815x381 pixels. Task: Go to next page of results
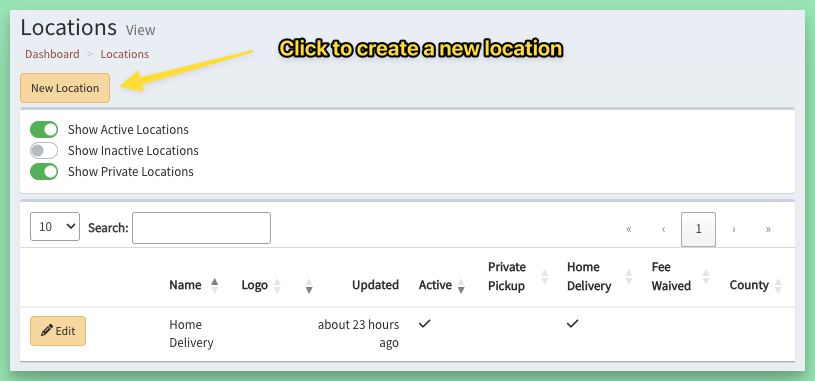click(733, 229)
